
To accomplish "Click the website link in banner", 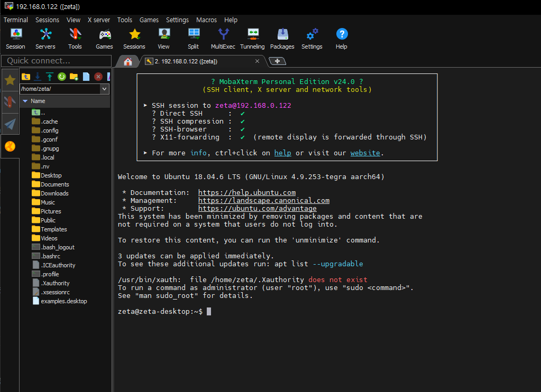I will (365, 153).
